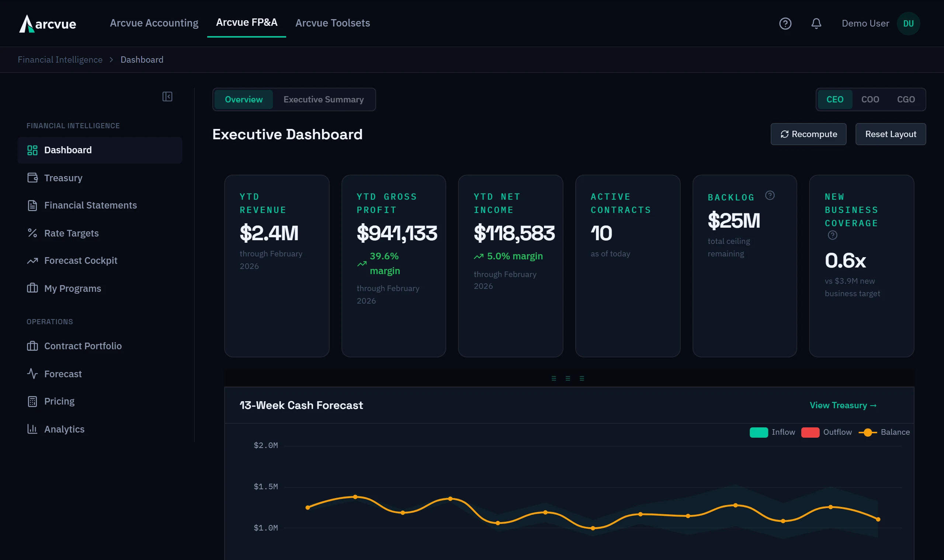Image resolution: width=944 pixels, height=560 pixels.
Task: Click the Financial Statements document icon
Action: [32, 206]
